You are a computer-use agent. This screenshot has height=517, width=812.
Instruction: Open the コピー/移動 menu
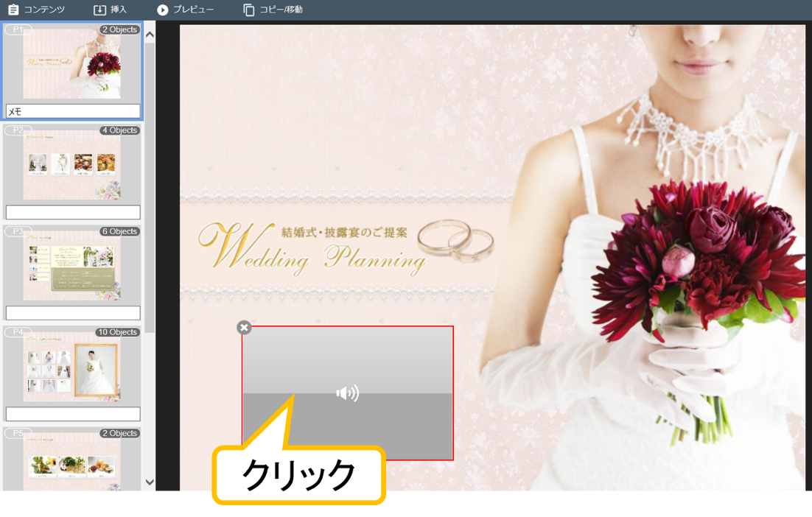[273, 10]
